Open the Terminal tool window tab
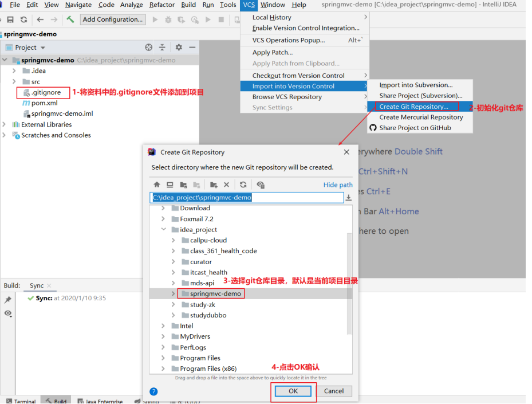The width and height of the screenshot is (532, 404). 21,401
